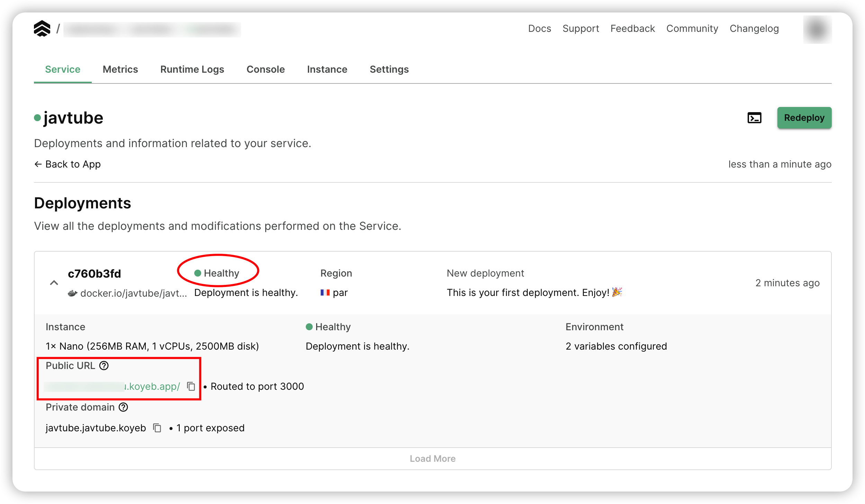Click the Koyeb logo icon
Screen dimensions: 865x504
(42, 28)
